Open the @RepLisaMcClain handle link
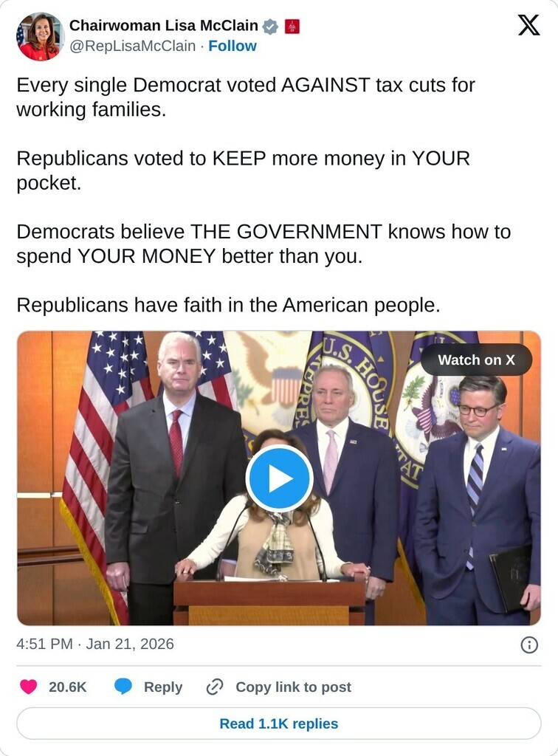Image resolution: width=558 pixels, height=756 pixels. pyautogui.click(x=133, y=46)
